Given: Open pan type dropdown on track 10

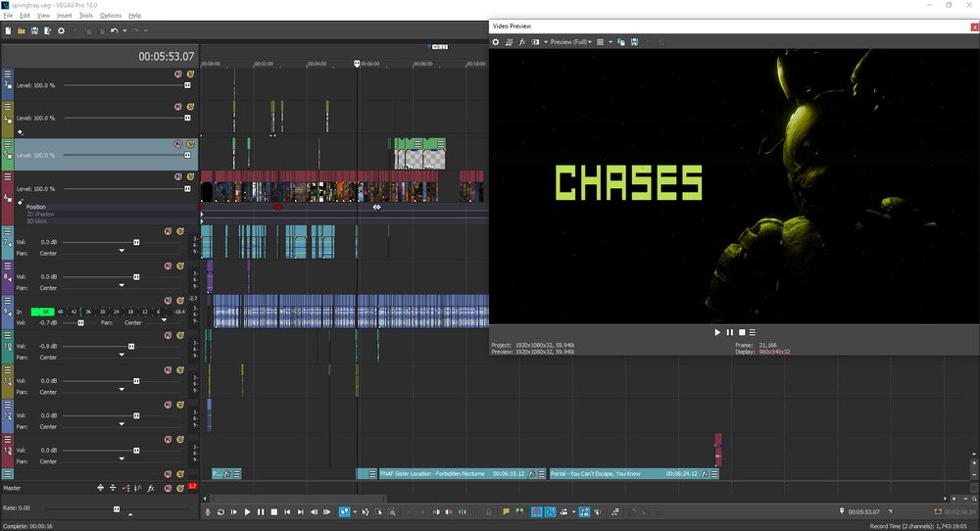Looking at the screenshot, I should pos(122,355).
